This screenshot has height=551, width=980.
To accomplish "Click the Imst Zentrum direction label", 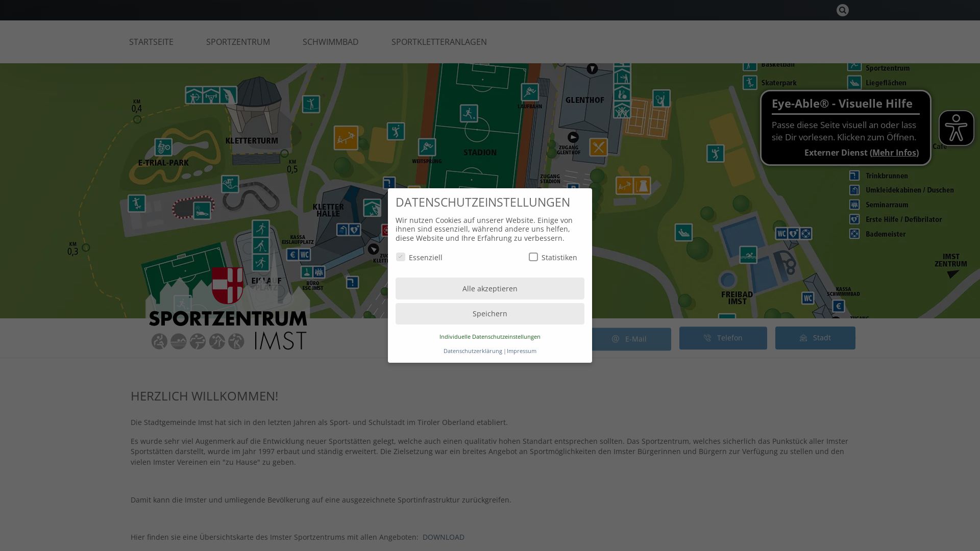I will pos(951,260).
